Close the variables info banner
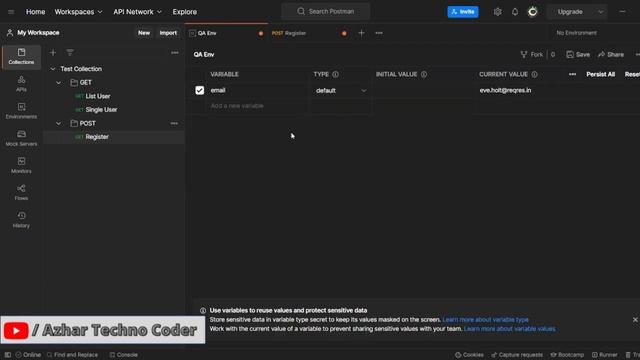This screenshot has width=640, height=360. (x=635, y=320)
